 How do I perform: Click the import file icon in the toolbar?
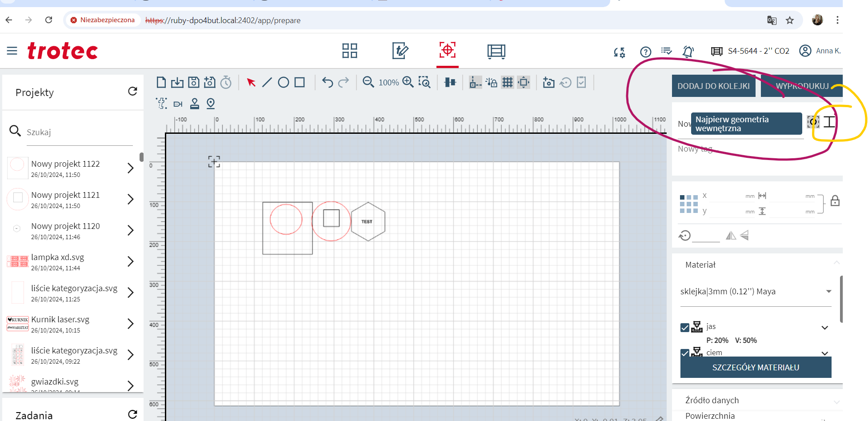click(x=177, y=82)
